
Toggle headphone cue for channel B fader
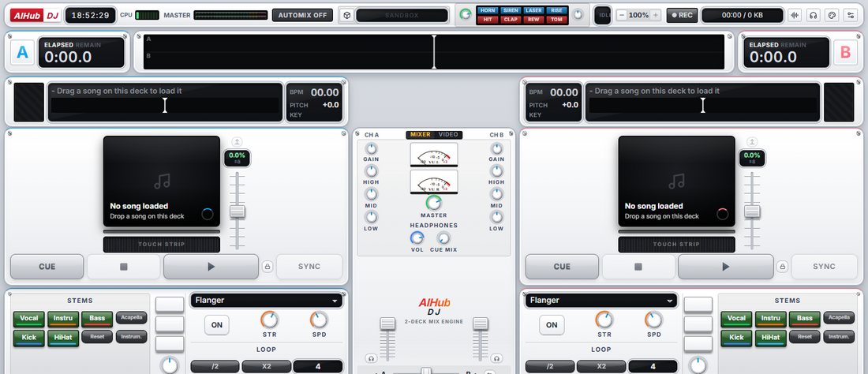pyautogui.click(x=496, y=358)
